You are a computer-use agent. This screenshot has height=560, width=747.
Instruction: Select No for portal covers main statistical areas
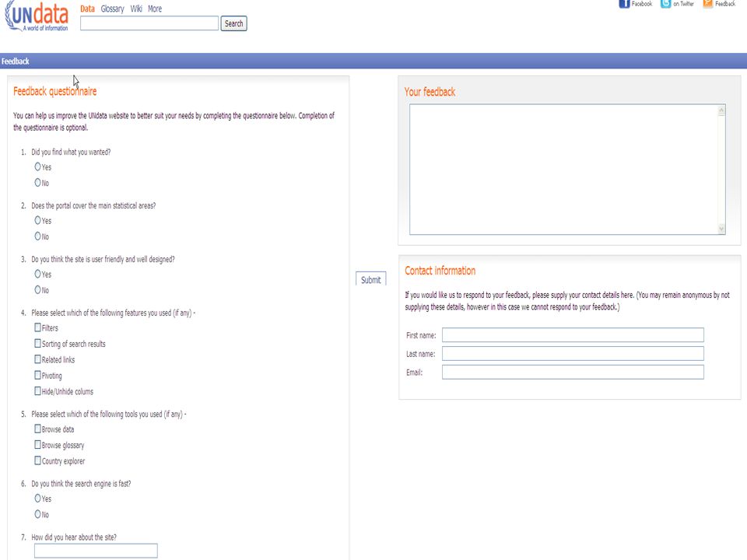[37, 236]
